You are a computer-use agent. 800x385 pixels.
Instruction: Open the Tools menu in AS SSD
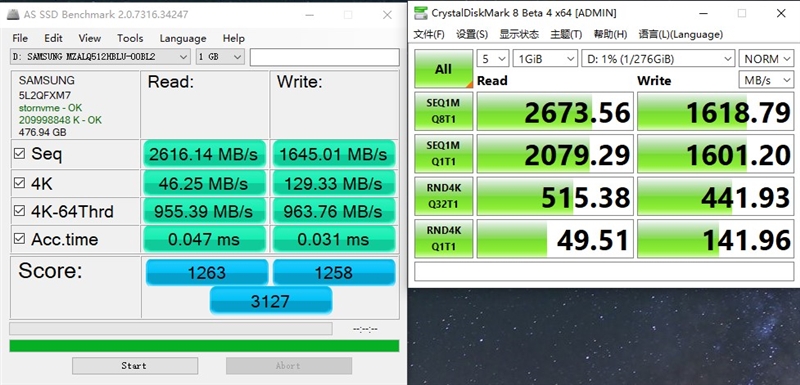tap(130, 38)
